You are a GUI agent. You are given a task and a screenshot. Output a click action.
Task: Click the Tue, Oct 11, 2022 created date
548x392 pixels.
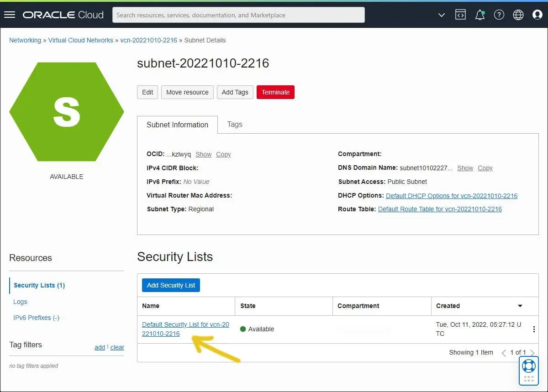point(479,329)
